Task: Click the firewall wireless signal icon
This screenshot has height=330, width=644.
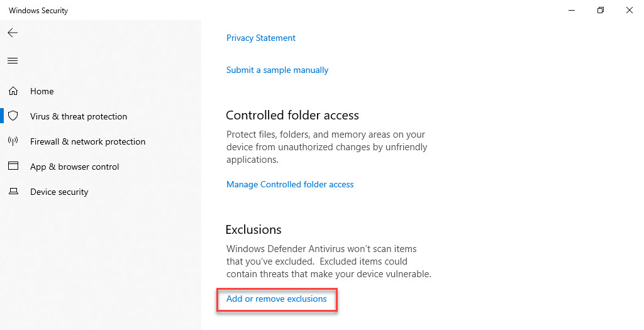Action: pyautogui.click(x=13, y=141)
